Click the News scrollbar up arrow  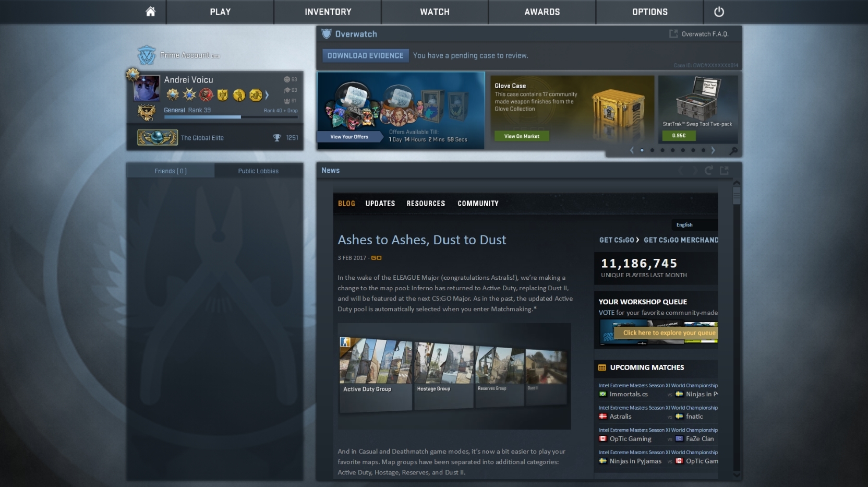point(737,183)
